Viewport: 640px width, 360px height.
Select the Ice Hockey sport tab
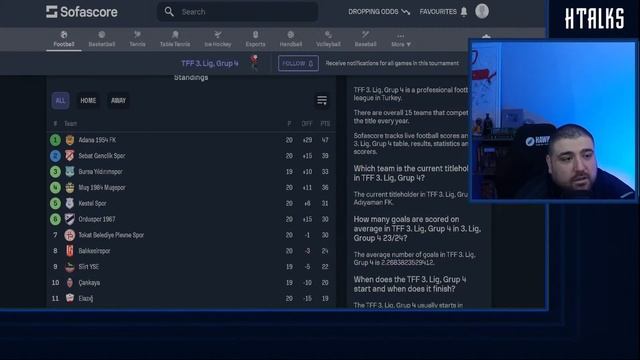point(218,39)
